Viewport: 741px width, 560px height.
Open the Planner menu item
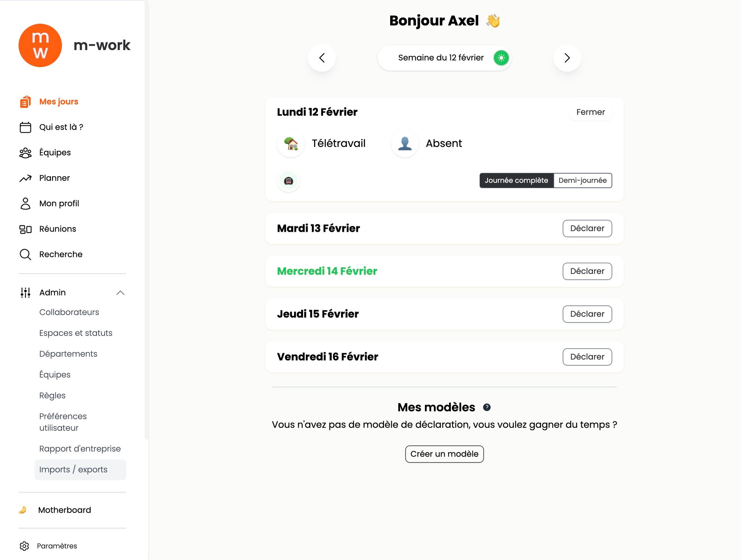click(x=54, y=178)
